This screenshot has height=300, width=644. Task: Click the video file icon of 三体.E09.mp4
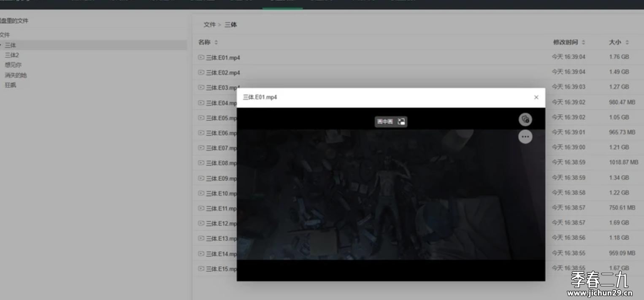click(x=201, y=178)
